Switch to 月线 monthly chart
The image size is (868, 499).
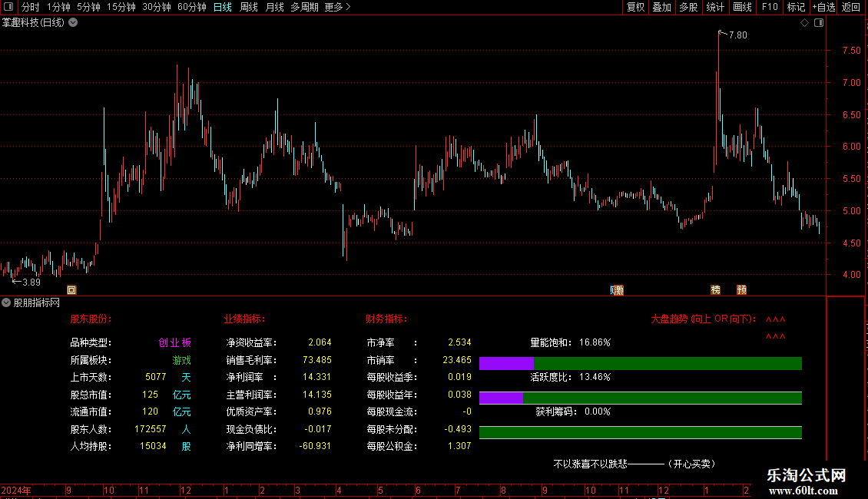click(274, 7)
